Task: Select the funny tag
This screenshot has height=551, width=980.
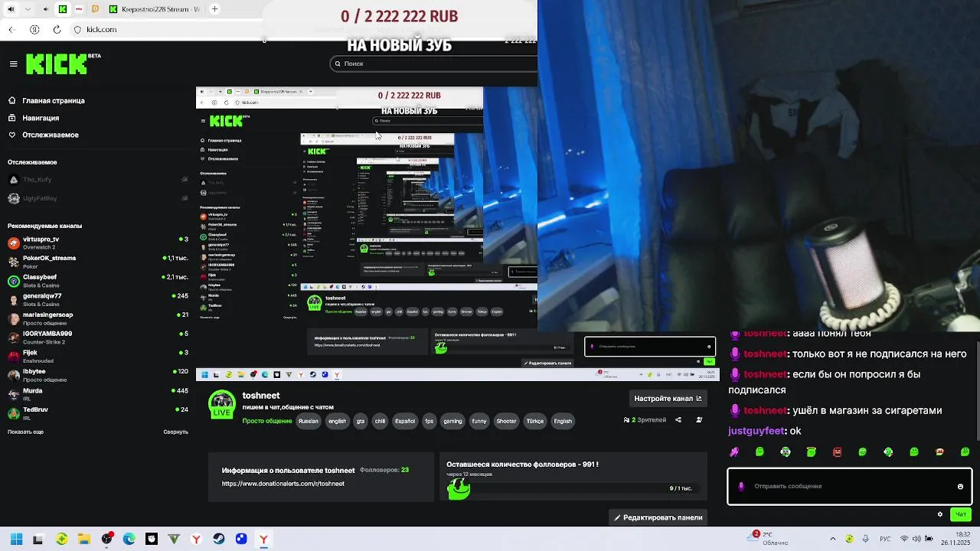Action: point(479,421)
